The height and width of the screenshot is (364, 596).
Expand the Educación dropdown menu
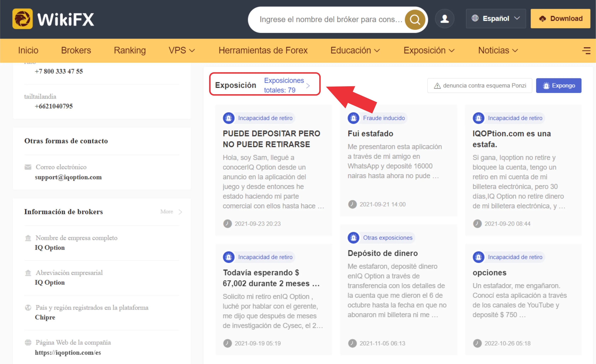click(355, 50)
